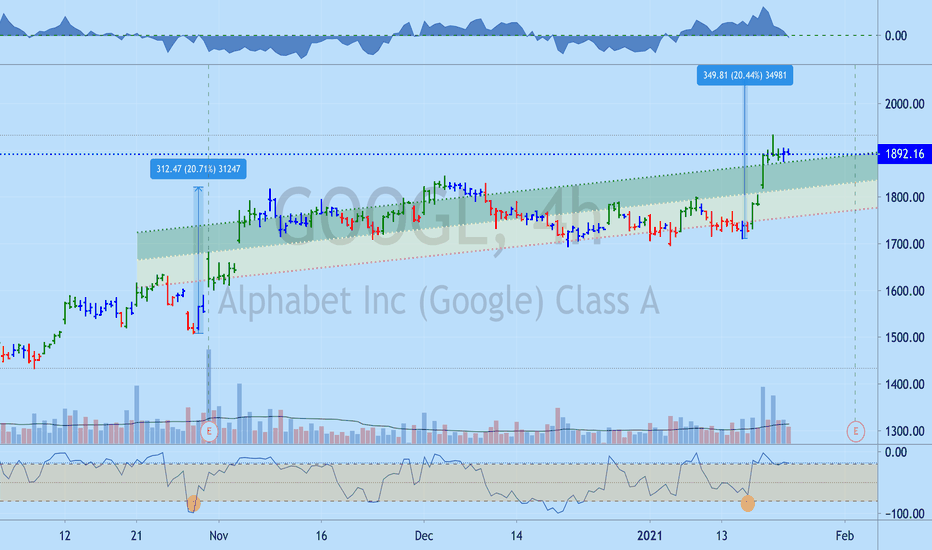
Task: Click the 'Feb' date axis label
Action: (x=845, y=536)
